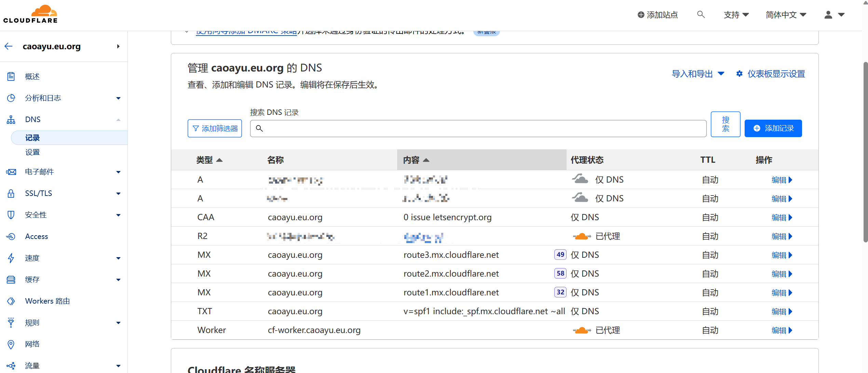
Task: Click the 添加记录 button
Action: point(773,128)
